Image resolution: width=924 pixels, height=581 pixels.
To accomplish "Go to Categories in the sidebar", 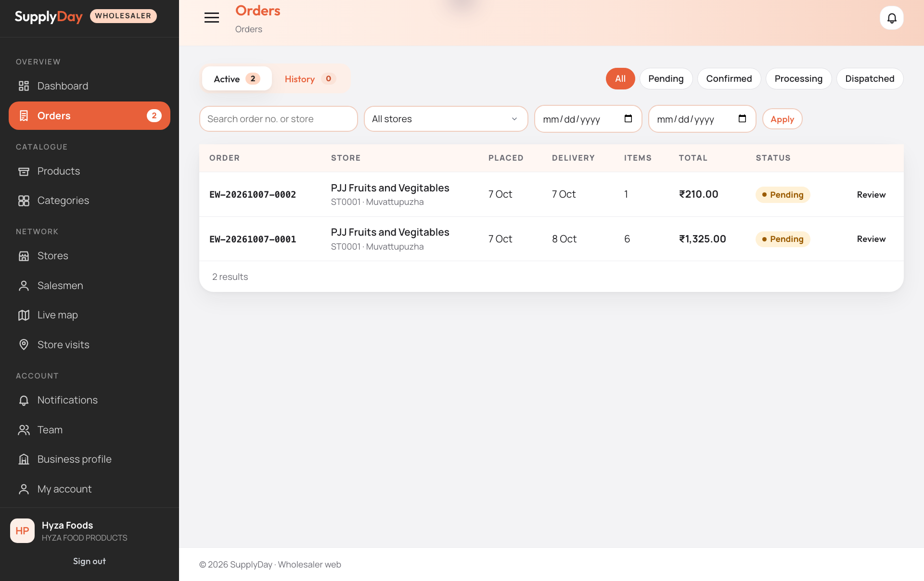I will pyautogui.click(x=90, y=201).
